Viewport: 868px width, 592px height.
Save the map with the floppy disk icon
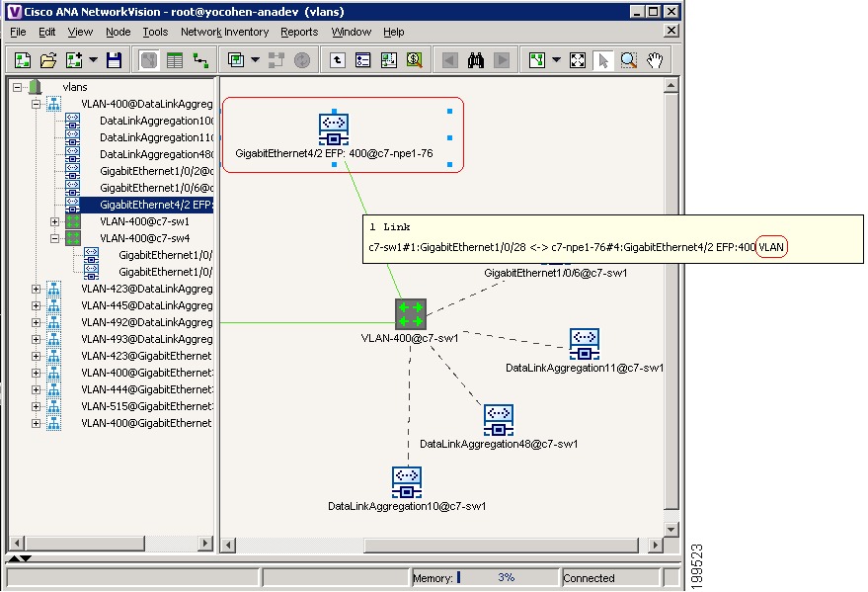click(114, 60)
